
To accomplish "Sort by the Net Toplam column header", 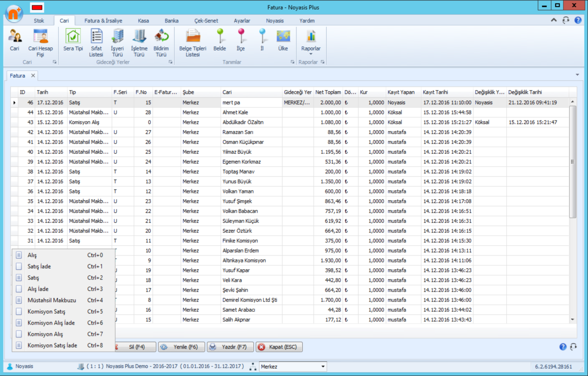I will click(328, 92).
